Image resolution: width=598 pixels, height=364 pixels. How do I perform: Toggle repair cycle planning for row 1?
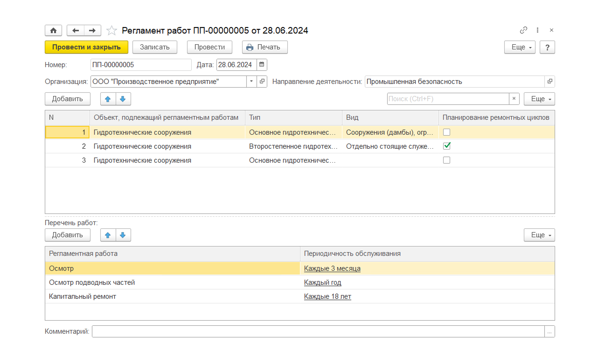446,132
